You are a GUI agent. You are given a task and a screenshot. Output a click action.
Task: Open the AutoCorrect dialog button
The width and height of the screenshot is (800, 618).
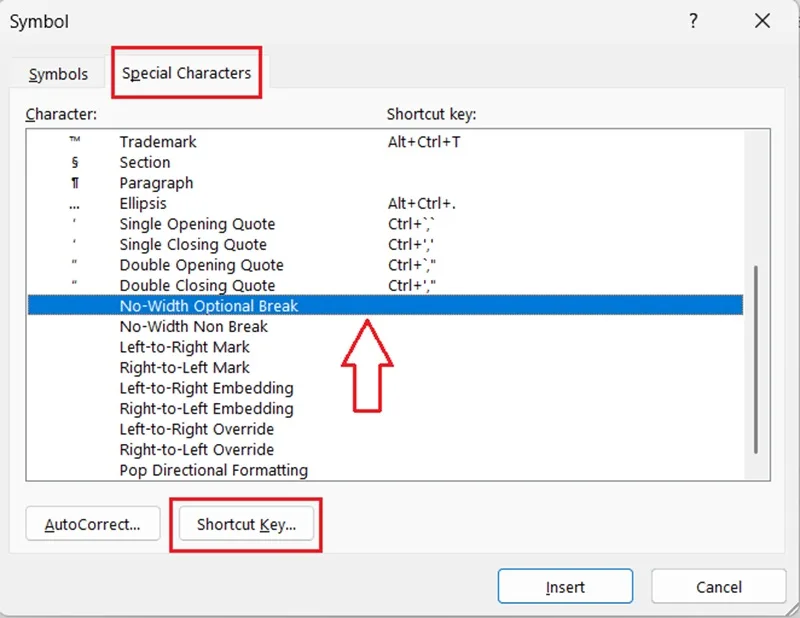pos(93,524)
